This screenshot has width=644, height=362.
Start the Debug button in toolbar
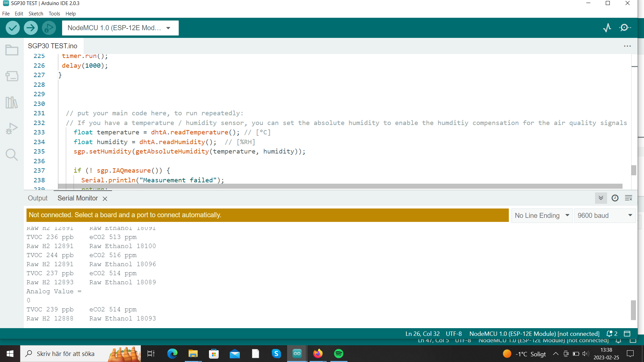[x=49, y=28]
